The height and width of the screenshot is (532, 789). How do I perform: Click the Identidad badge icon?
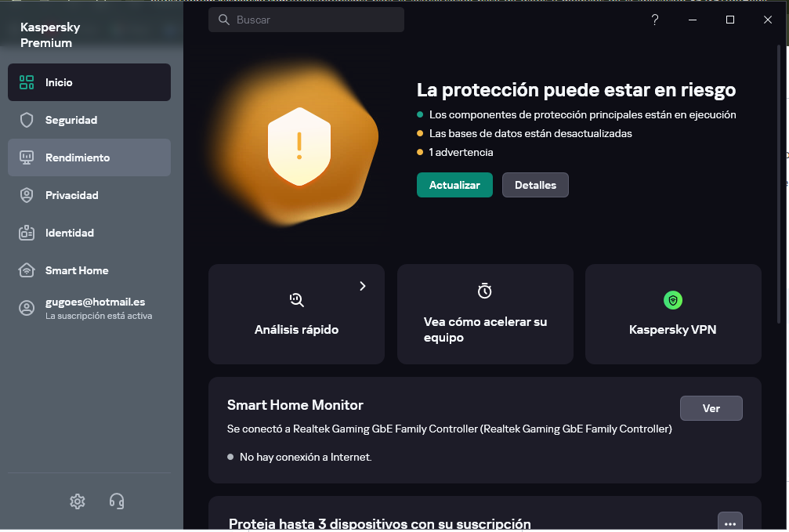tap(27, 233)
